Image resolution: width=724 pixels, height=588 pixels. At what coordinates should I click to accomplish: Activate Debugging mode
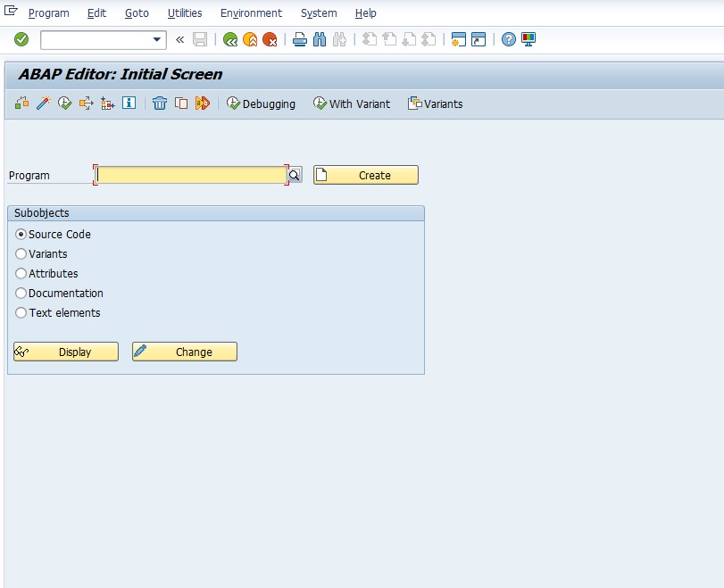pos(262,104)
